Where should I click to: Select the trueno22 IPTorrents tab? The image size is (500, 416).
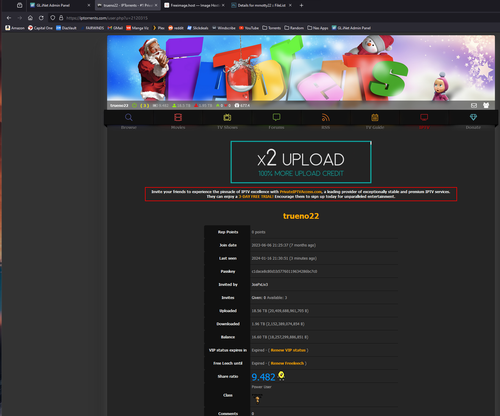pos(127,5)
